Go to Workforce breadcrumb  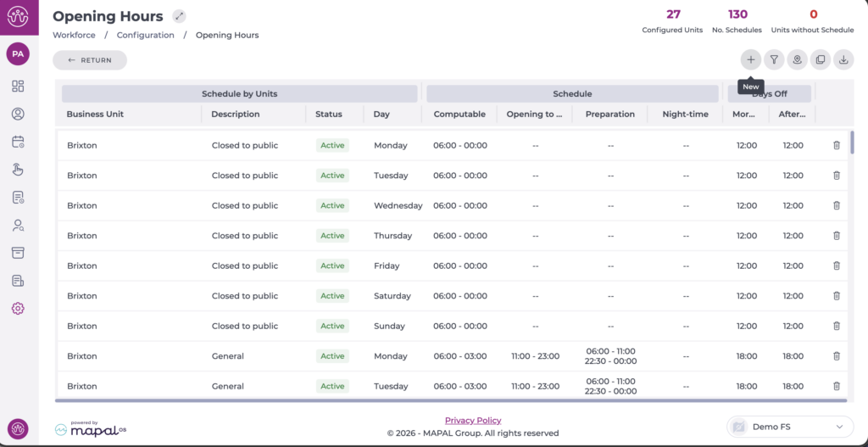(x=74, y=35)
